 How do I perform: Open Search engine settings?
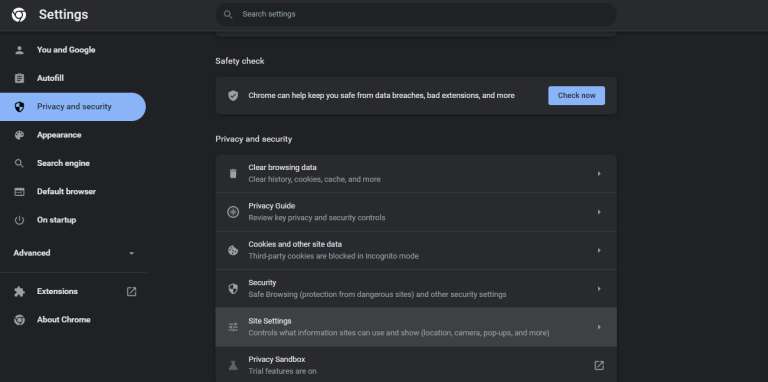pos(63,164)
